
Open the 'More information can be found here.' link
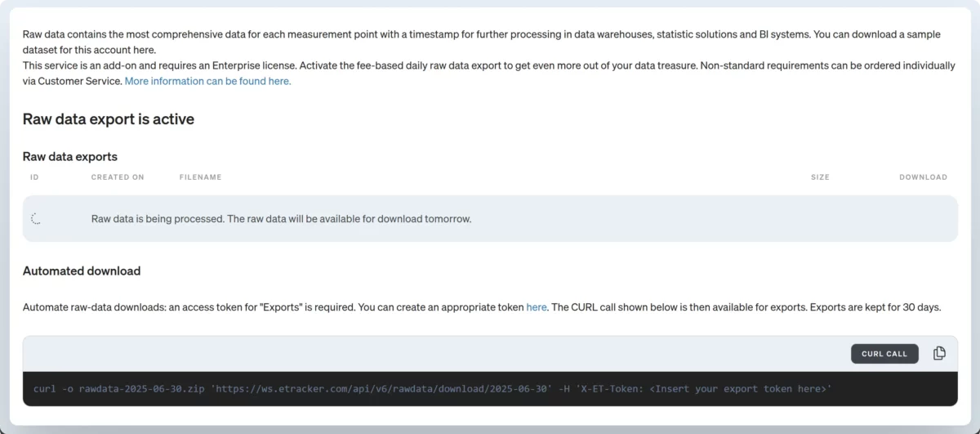(207, 82)
